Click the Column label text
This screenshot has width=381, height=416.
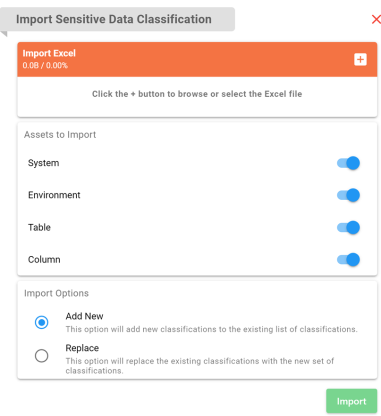click(x=44, y=259)
